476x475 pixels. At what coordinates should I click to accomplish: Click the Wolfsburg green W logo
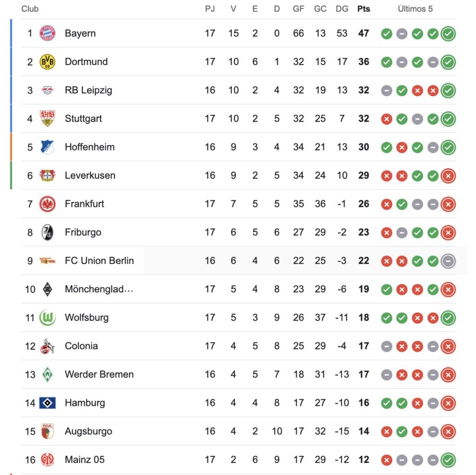coord(47,318)
